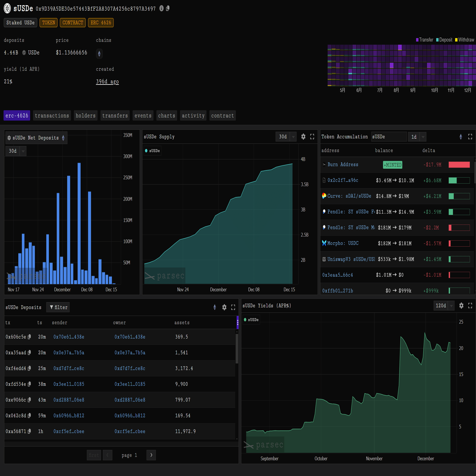
Task: Open the info icon beside the contract address
Action: (162, 8)
